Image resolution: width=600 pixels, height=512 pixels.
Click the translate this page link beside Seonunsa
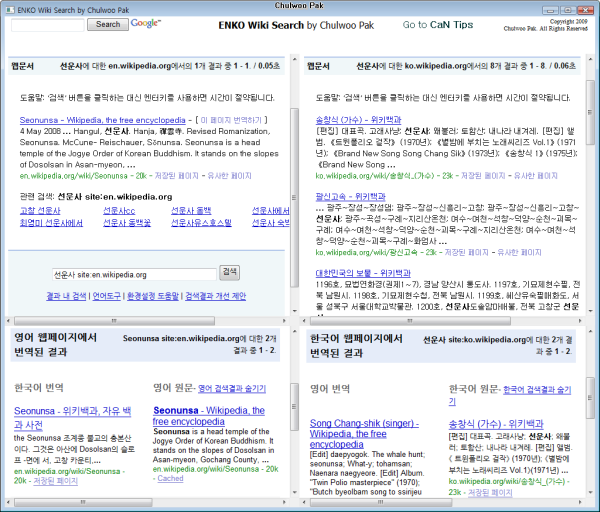pos(231,120)
